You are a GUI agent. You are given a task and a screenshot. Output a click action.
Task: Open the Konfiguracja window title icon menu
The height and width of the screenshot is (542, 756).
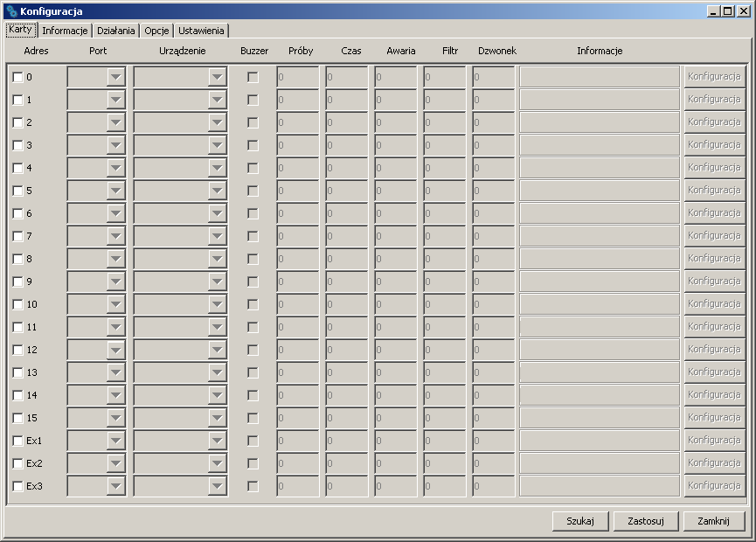11,11
